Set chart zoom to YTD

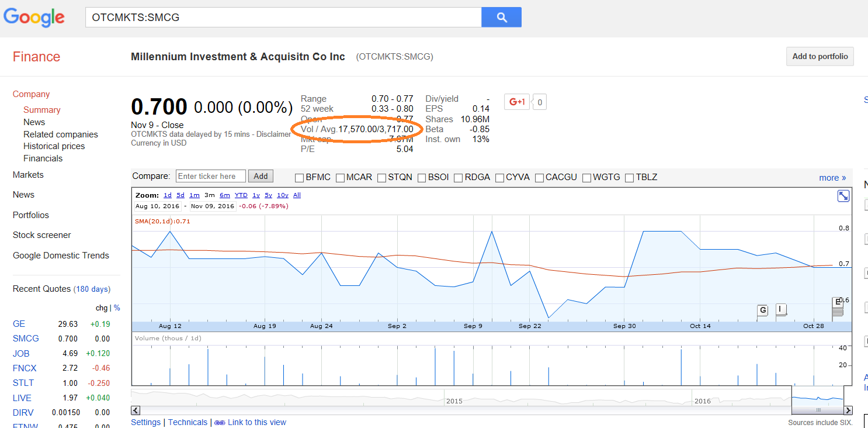tap(241, 195)
